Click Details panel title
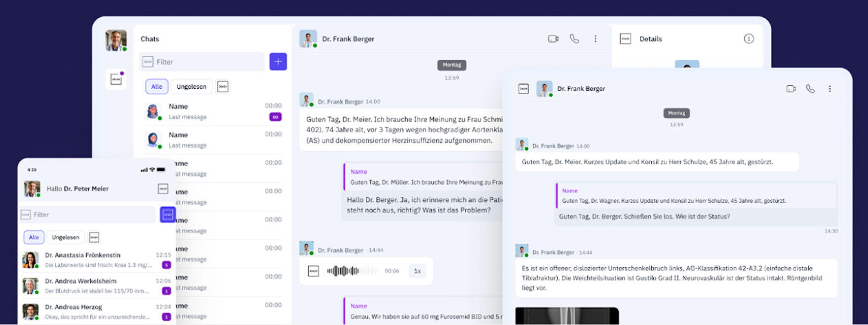 tap(650, 39)
